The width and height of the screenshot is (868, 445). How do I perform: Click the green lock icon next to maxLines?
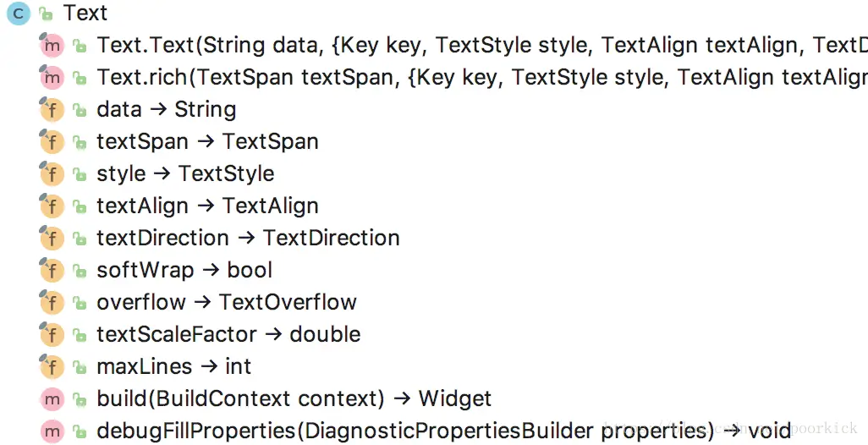(x=80, y=367)
